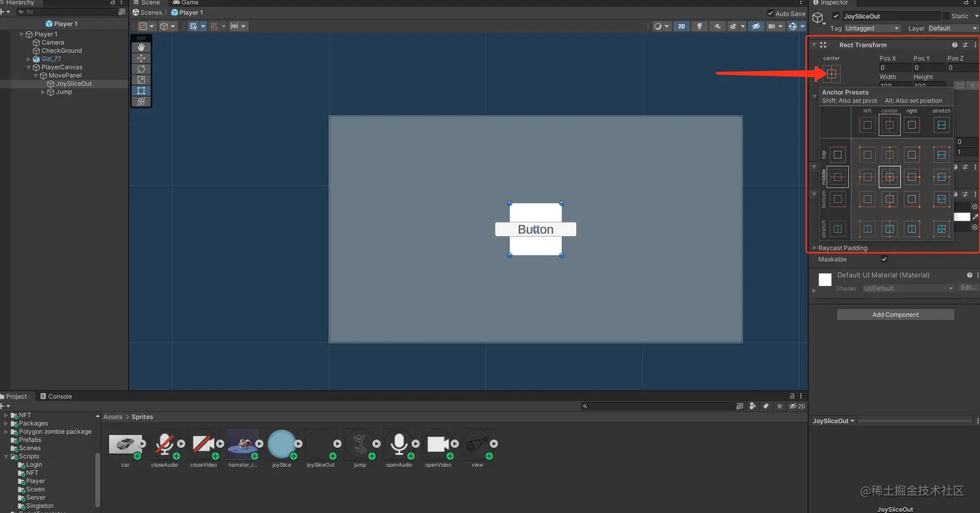Viewport: 980px width, 513px height.
Task: Open Rect Transform presets slider icon
Action: coord(965,45)
